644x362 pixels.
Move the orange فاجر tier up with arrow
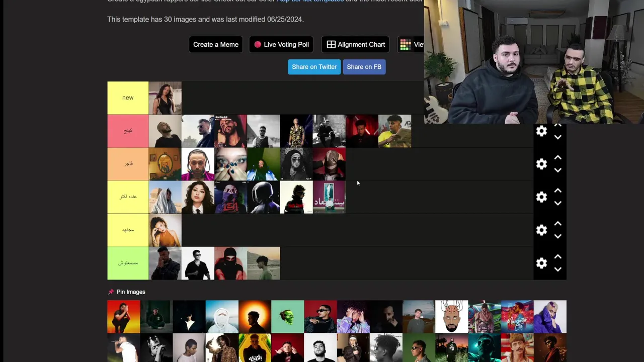coord(557,158)
